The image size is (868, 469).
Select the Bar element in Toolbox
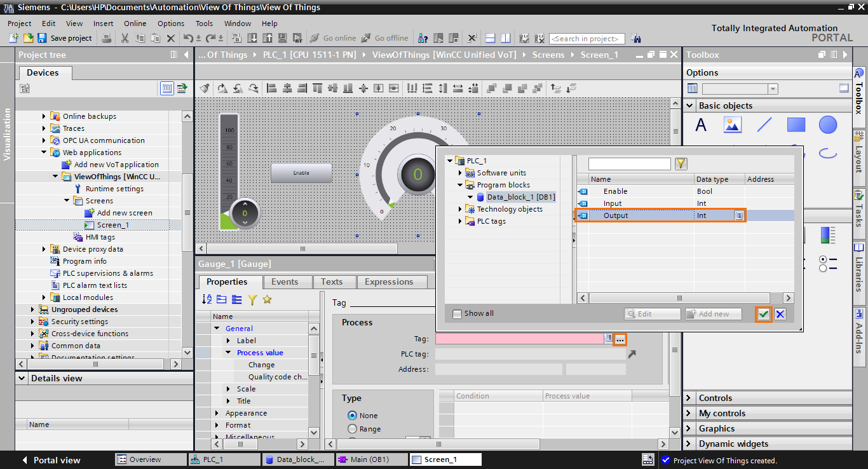click(827, 236)
